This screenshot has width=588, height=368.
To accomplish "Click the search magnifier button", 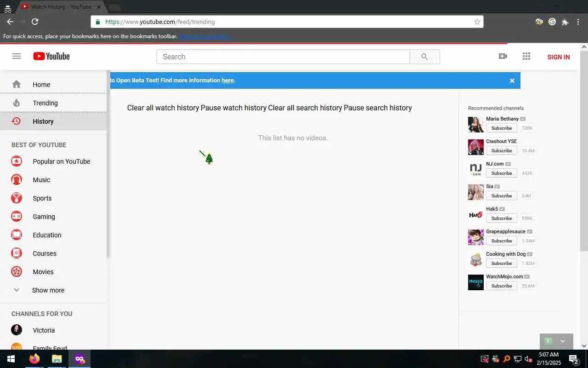I will [x=424, y=57].
